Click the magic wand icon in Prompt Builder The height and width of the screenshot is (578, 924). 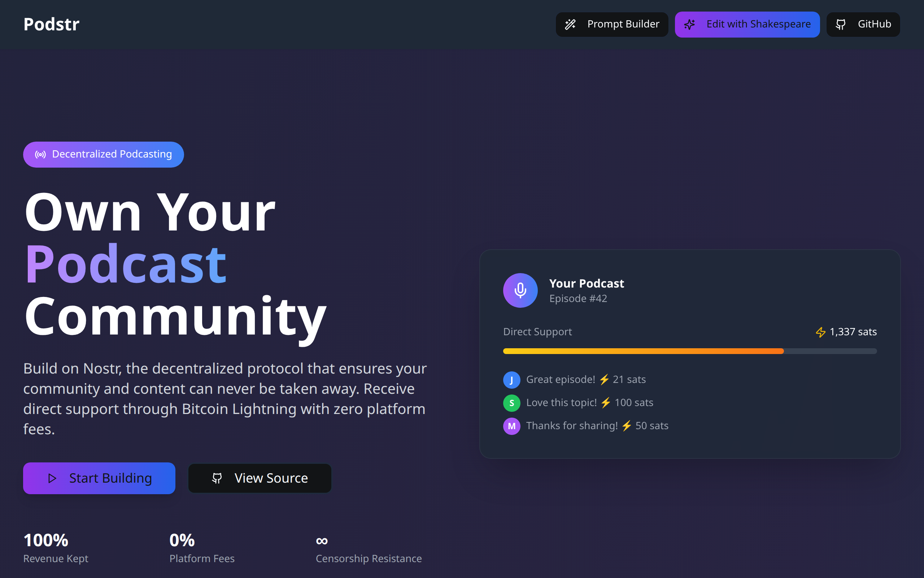tap(570, 25)
